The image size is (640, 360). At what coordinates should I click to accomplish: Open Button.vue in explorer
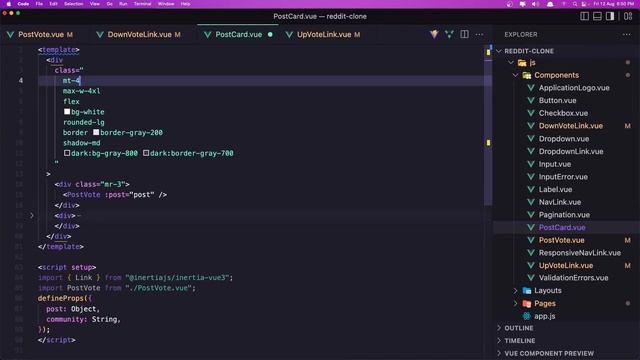[557, 101]
